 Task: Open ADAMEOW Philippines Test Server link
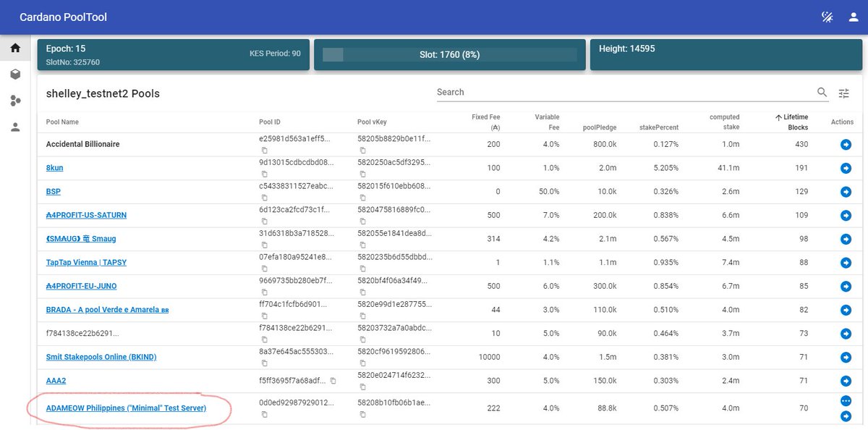[x=126, y=408]
